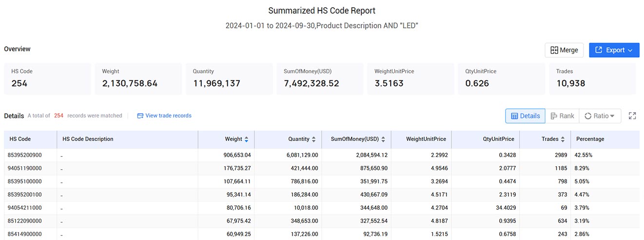The image size is (644, 240).
Task: Sort by SumOfMoney(USD) column arrows
Action: [x=383, y=139]
